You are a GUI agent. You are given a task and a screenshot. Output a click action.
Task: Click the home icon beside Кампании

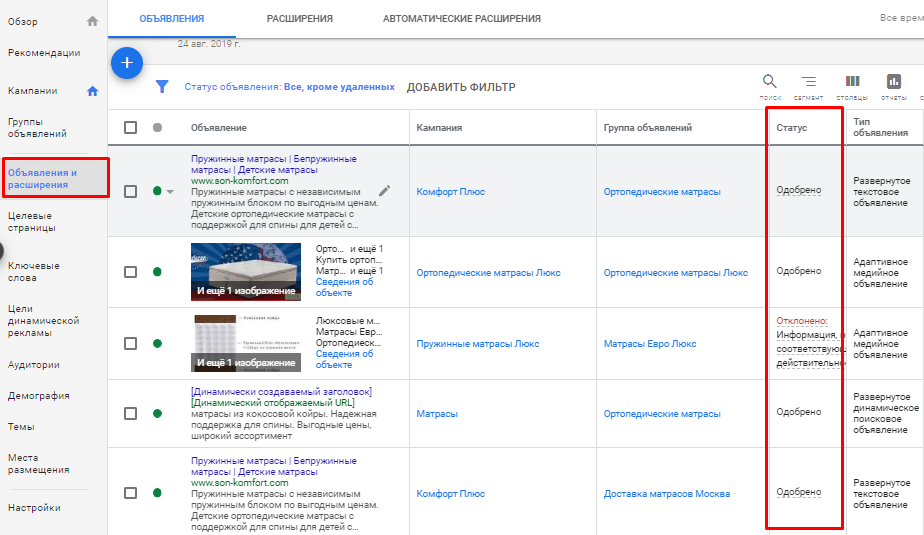(93, 91)
